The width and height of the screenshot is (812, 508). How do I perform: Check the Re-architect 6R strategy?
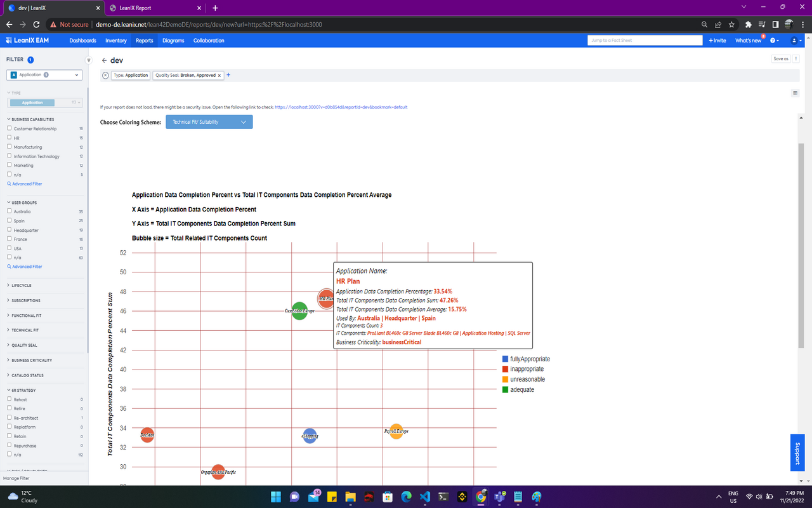pos(9,418)
